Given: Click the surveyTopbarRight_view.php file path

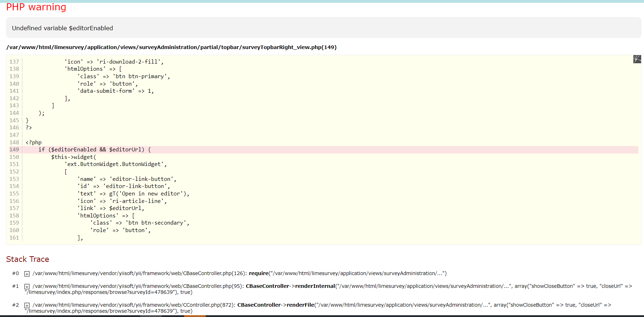Looking at the screenshot, I should (x=171, y=47).
